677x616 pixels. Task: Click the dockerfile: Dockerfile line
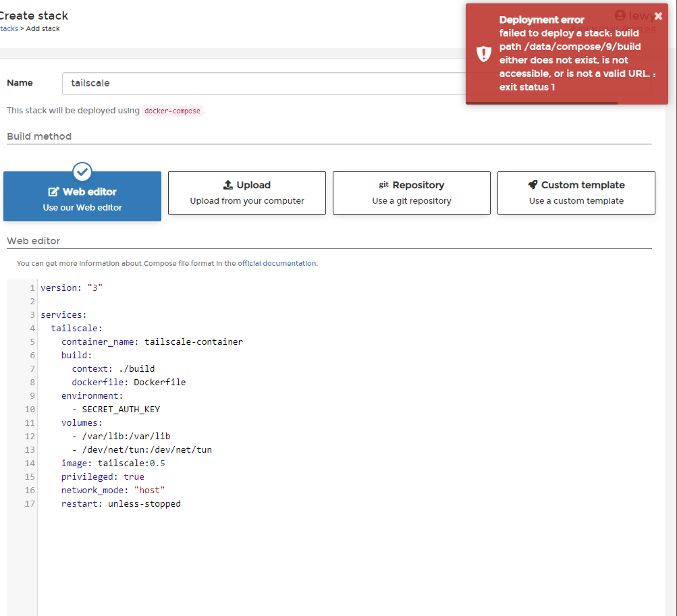129,382
